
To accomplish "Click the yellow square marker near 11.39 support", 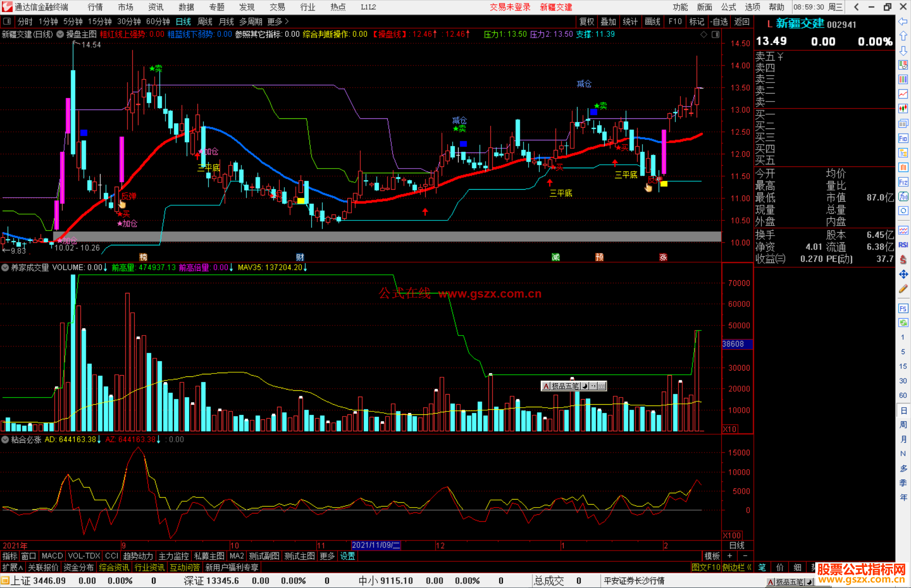I will point(663,183).
